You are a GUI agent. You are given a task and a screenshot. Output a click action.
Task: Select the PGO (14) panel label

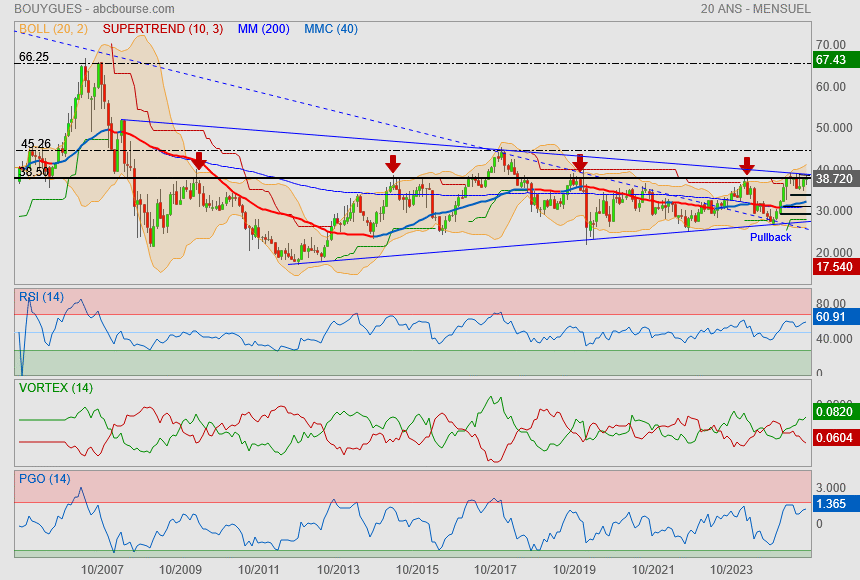coord(43,479)
